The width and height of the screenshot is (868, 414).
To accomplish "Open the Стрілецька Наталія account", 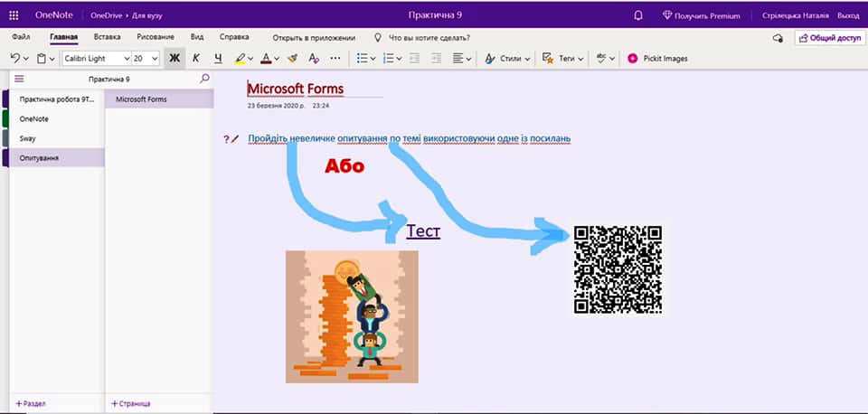I will point(796,15).
